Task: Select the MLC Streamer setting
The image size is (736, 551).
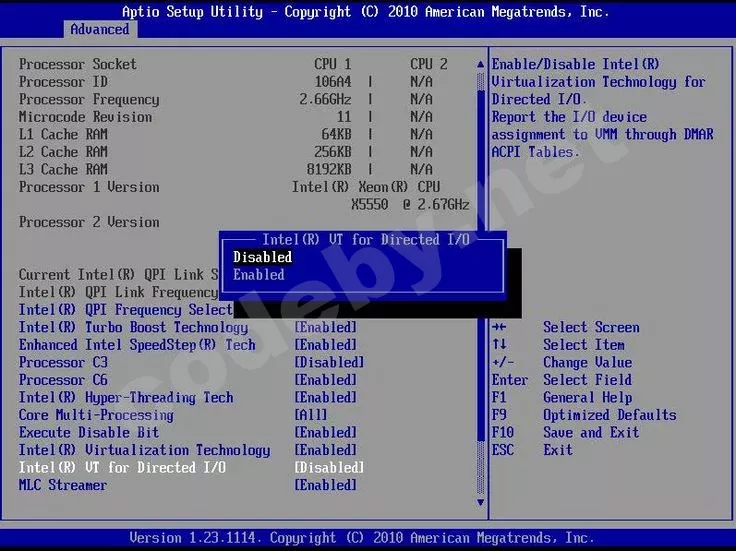Action: pyautogui.click(x=63, y=485)
